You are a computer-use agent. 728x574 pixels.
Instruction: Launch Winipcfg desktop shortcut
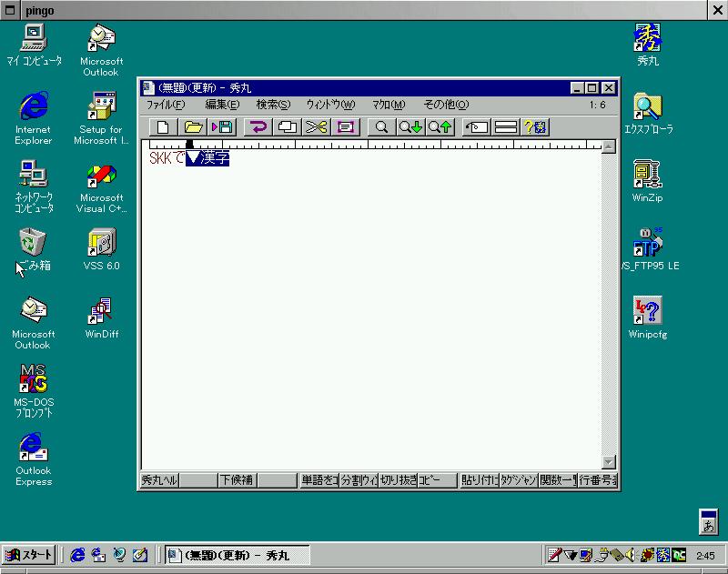[648, 317]
